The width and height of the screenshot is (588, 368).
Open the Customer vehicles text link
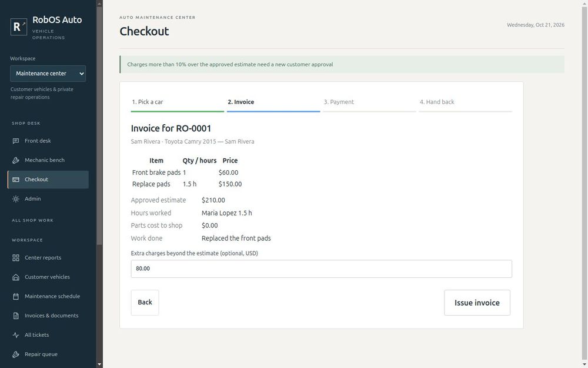[47, 277]
